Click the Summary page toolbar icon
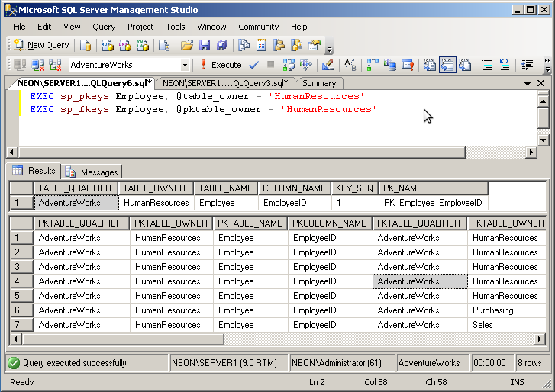 click(262, 45)
